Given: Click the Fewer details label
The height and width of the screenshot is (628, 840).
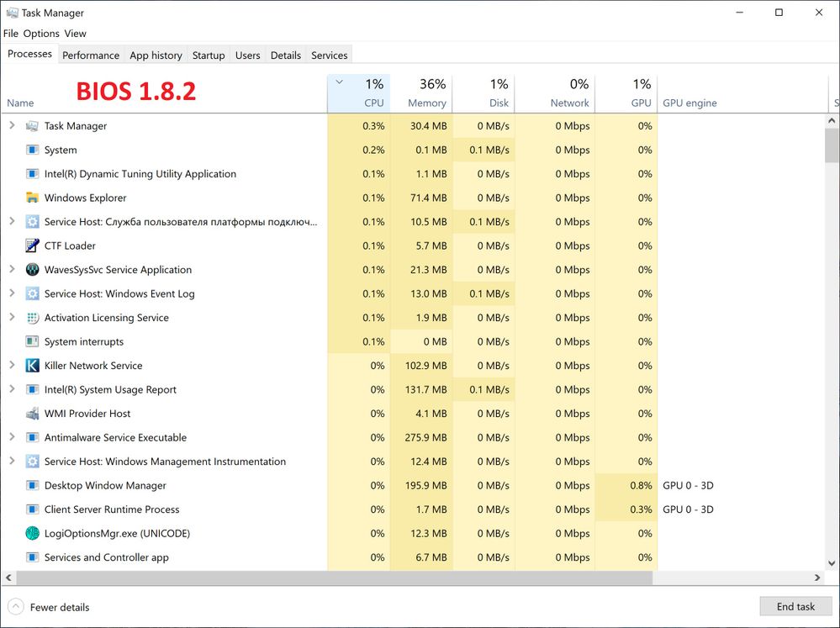Looking at the screenshot, I should coord(60,607).
